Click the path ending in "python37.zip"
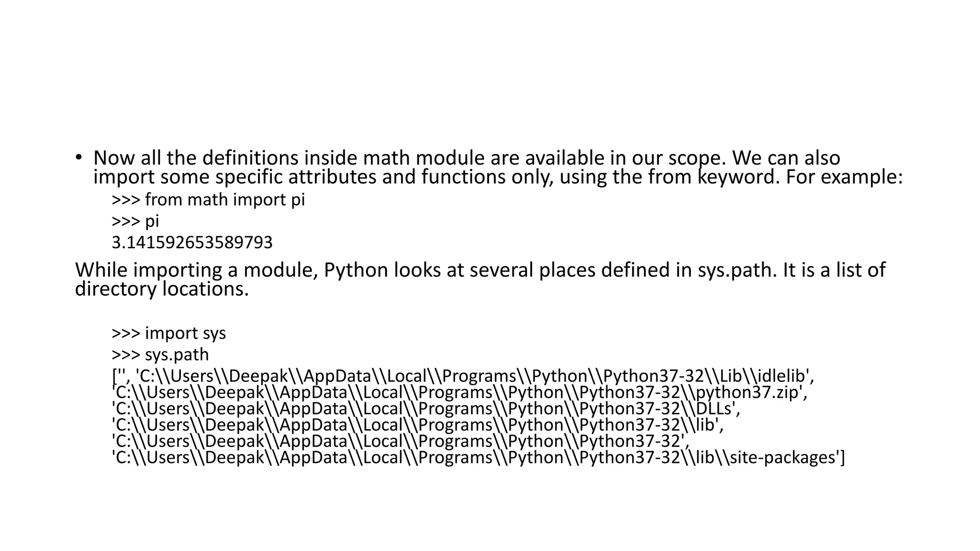Image resolution: width=980 pixels, height=551 pixels. coord(459,393)
